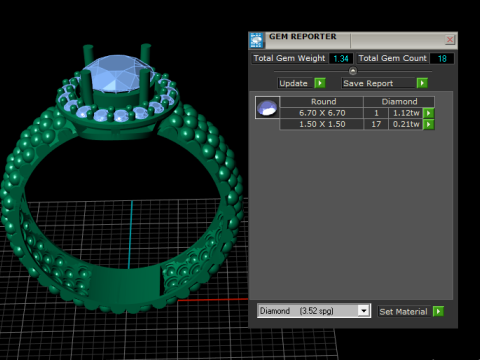The image size is (480, 360).
Task: Click the green arrow next to Update
Action: tap(320, 83)
